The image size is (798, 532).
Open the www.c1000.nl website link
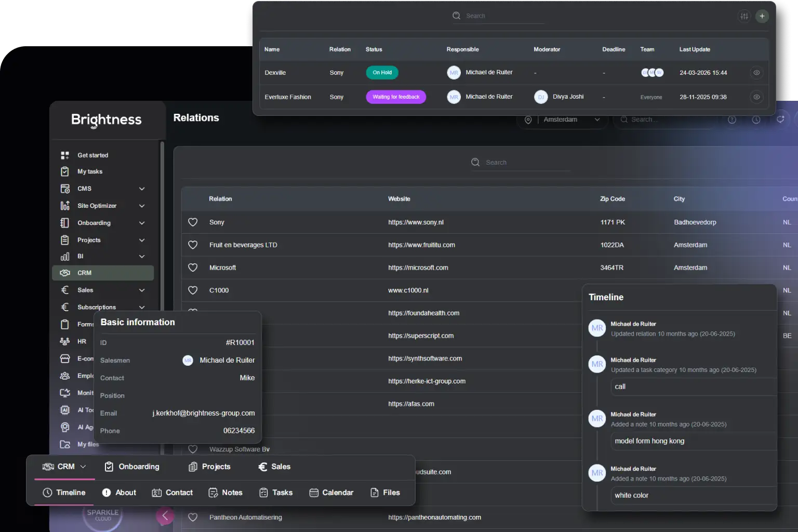pos(408,290)
